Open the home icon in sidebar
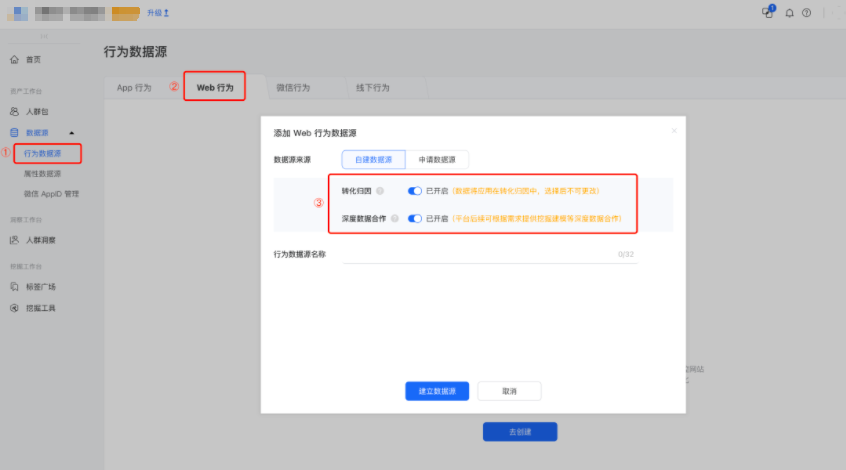This screenshot has width=846, height=470. coord(15,59)
